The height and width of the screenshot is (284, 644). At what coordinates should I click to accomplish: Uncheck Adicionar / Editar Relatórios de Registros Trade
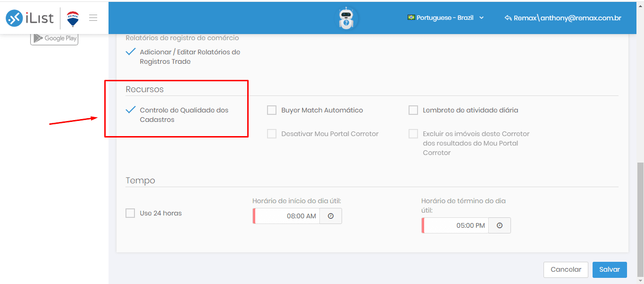131,52
